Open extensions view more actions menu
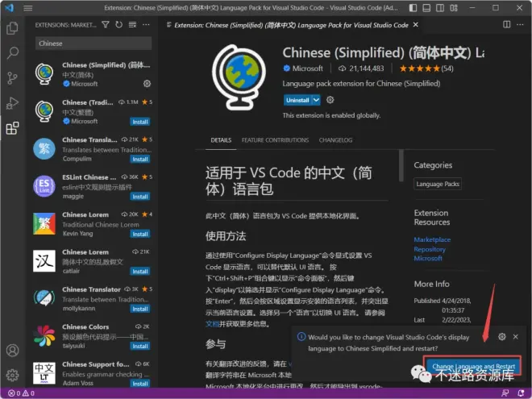 click(x=146, y=24)
